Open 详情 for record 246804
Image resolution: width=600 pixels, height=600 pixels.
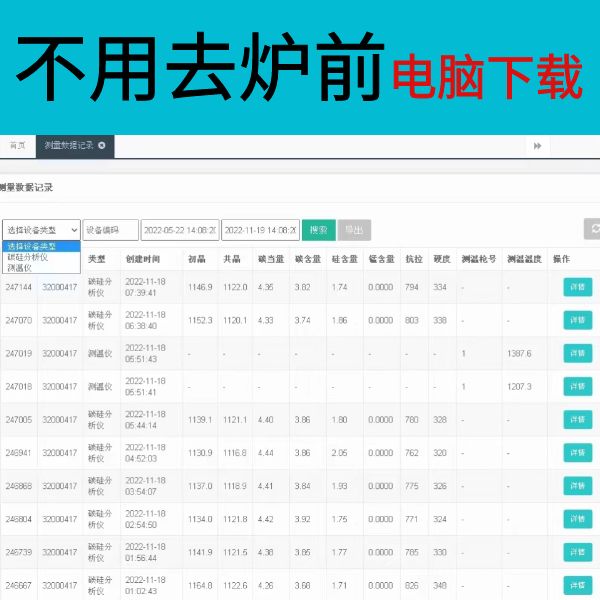(x=577, y=520)
